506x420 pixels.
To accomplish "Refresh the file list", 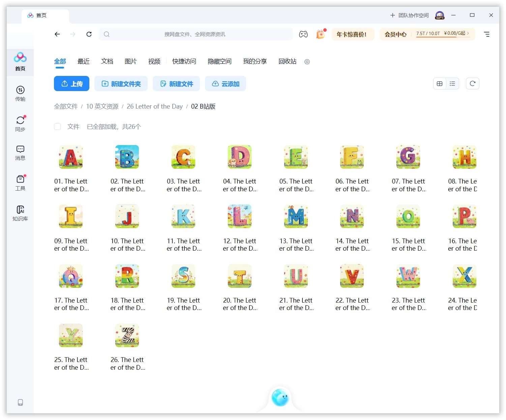I will (472, 84).
